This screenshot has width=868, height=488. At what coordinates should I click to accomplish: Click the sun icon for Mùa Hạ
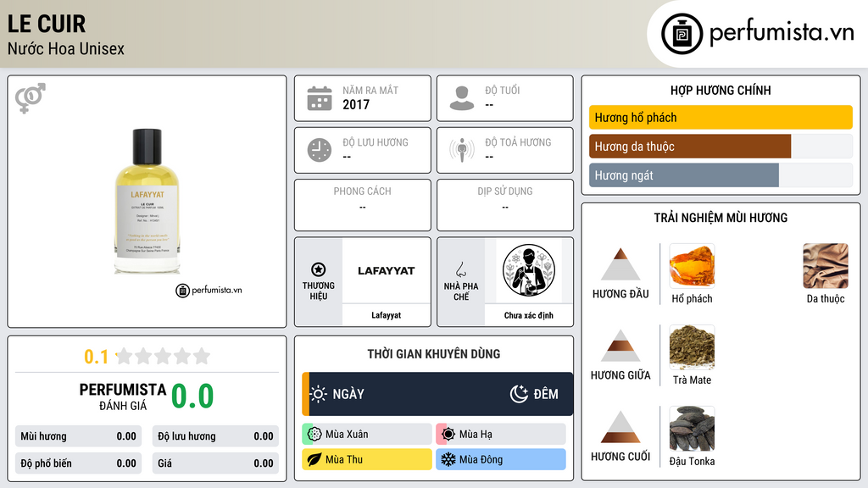click(448, 435)
